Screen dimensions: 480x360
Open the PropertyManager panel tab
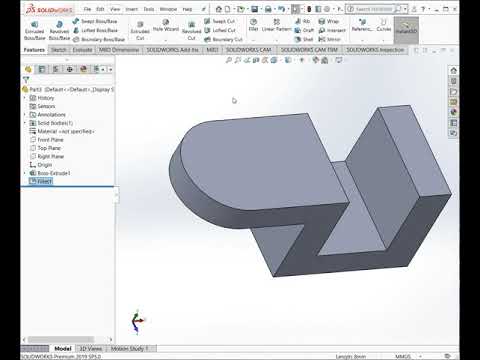[42, 69]
